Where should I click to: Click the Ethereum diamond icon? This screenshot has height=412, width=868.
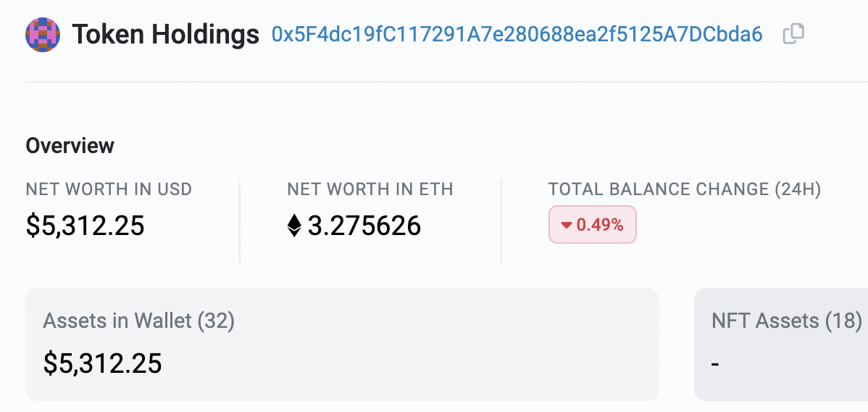(294, 226)
